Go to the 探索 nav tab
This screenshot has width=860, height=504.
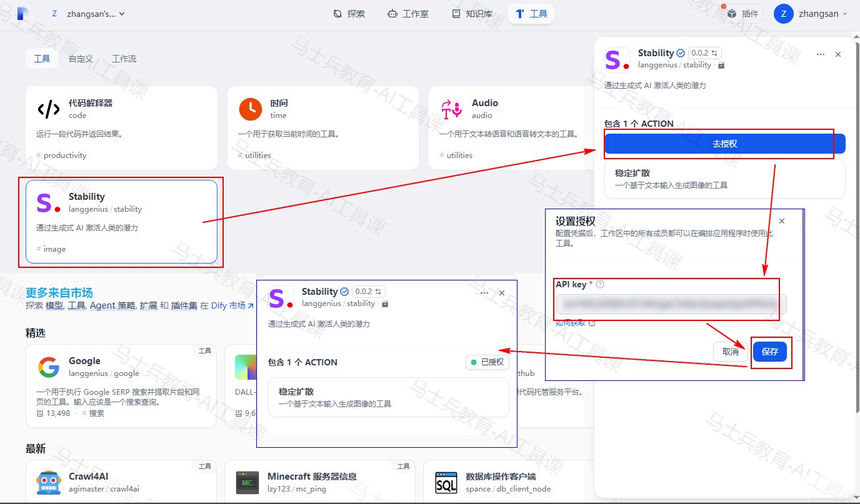(x=349, y=13)
